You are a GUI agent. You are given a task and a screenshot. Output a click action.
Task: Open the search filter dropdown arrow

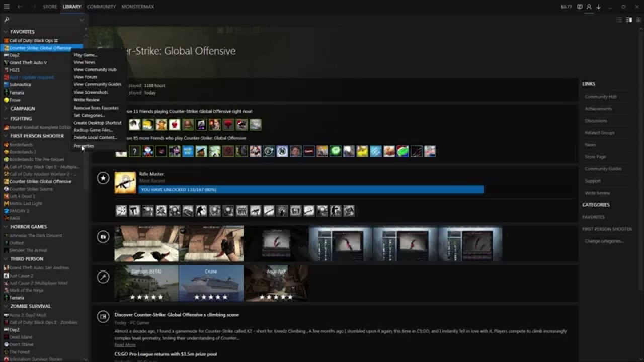pos(82,20)
